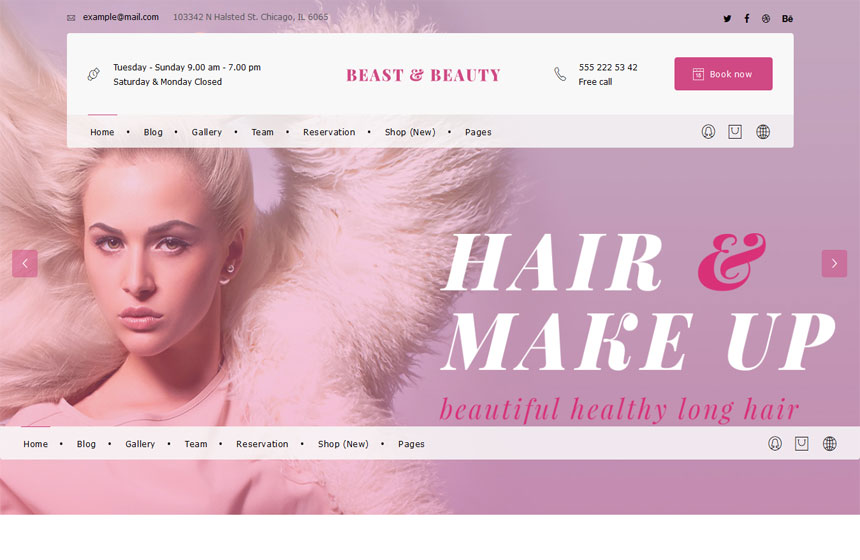Click the Book now button
Viewport: 860px width, 560px height.
coord(723,73)
